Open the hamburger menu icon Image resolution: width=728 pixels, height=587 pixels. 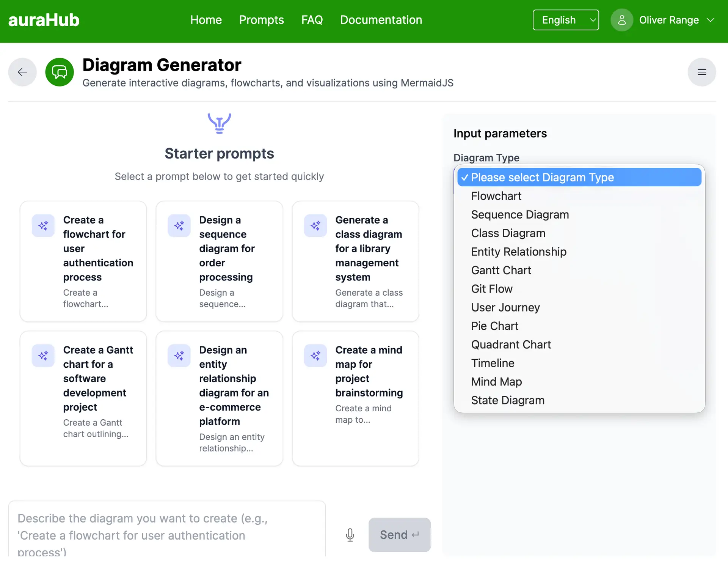(702, 72)
